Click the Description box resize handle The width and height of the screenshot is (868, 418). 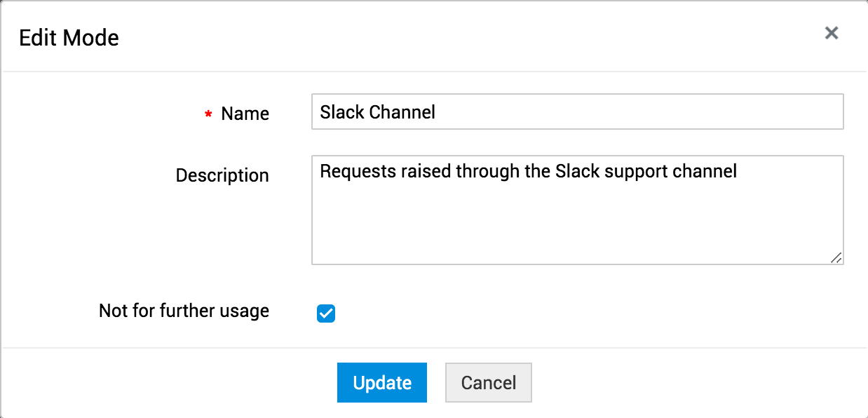tap(836, 257)
